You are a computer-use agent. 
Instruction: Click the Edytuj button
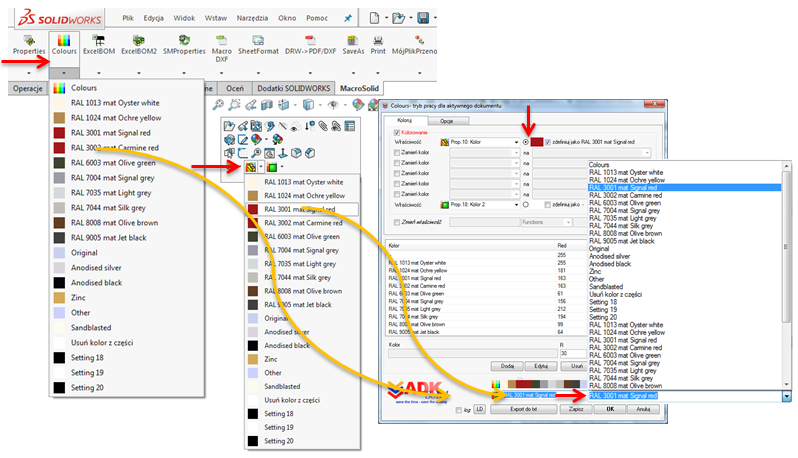(541, 366)
